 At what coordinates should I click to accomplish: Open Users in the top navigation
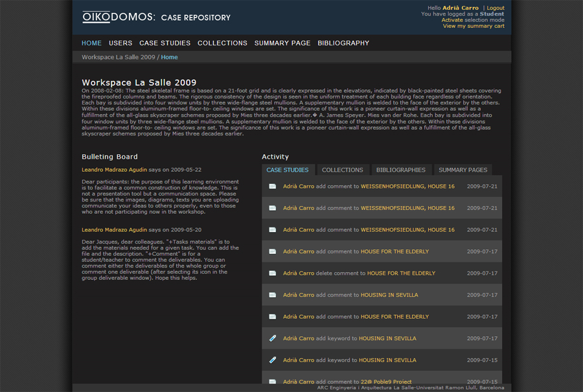pos(120,43)
